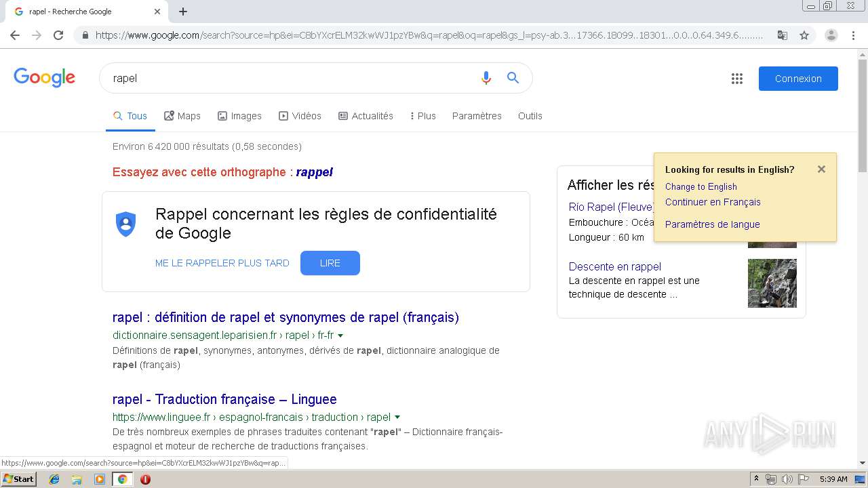868x488 pixels.
Task: Show hidden system tray icons
Action: [x=756, y=479]
